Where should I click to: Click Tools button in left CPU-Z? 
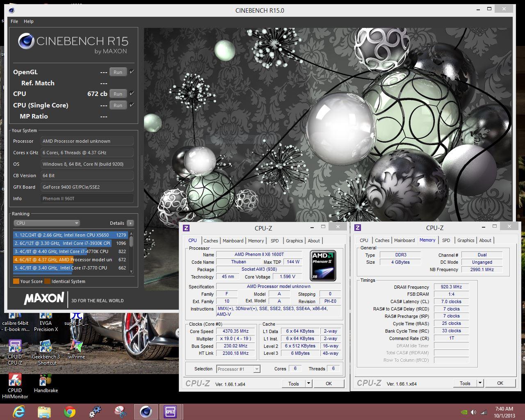(x=294, y=383)
